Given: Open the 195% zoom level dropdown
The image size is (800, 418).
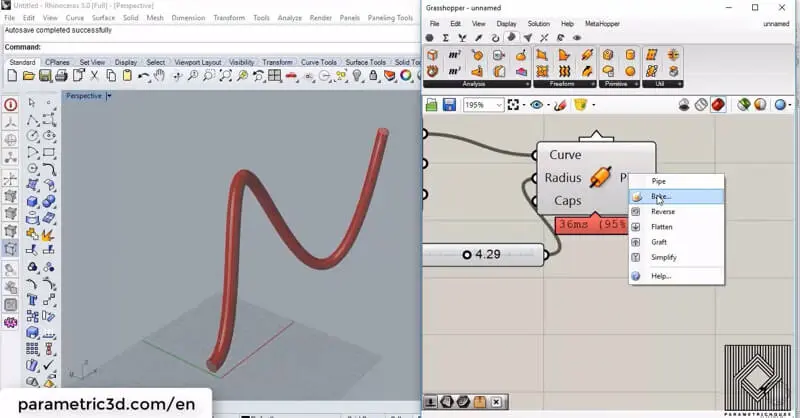Looking at the screenshot, I should 497,105.
